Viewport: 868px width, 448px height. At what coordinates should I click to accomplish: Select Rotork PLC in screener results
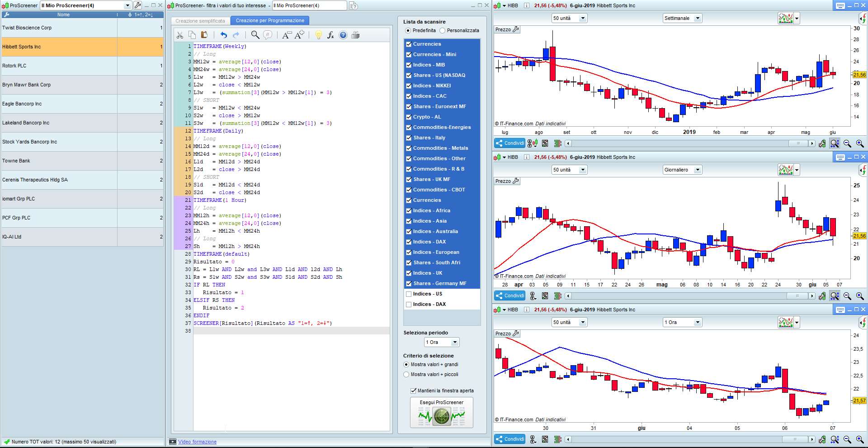(82, 66)
